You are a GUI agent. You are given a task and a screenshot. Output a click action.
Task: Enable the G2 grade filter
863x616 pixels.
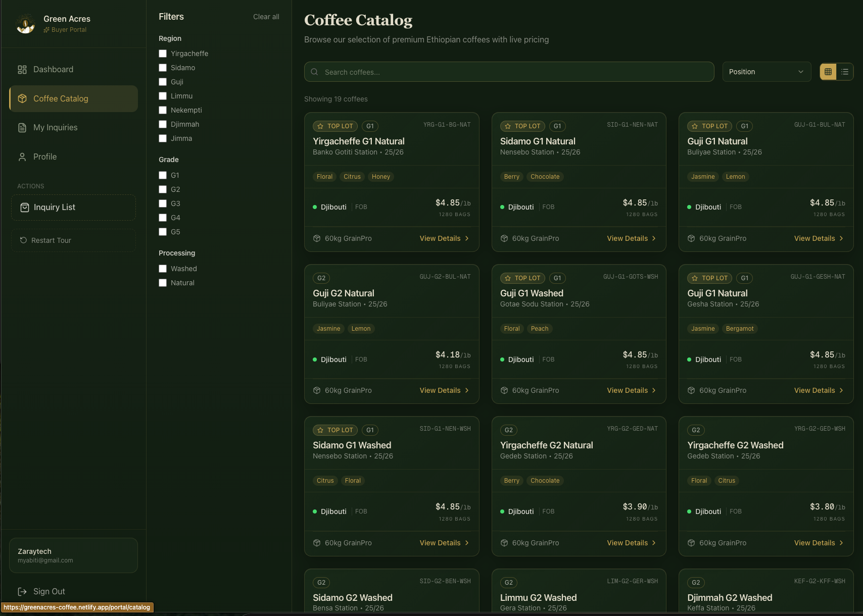(x=163, y=189)
